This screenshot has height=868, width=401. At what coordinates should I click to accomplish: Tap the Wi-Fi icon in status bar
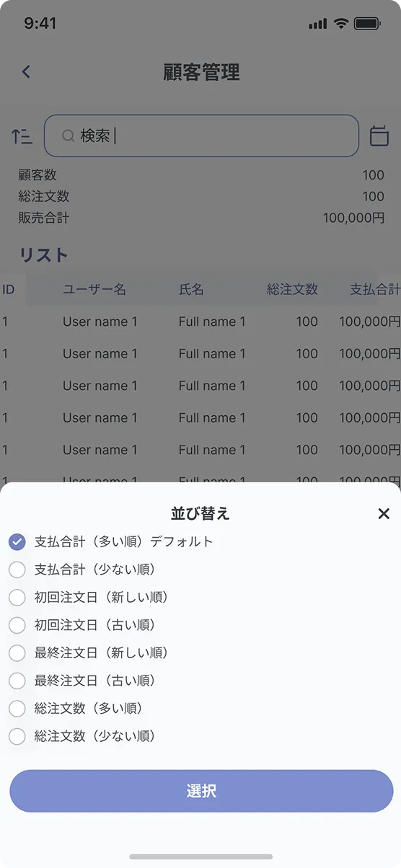pos(340,24)
